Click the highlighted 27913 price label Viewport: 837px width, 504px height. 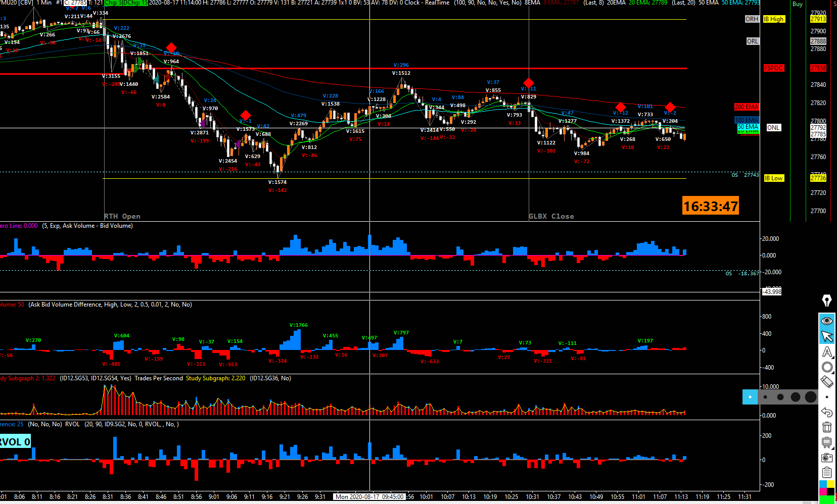coord(818,19)
